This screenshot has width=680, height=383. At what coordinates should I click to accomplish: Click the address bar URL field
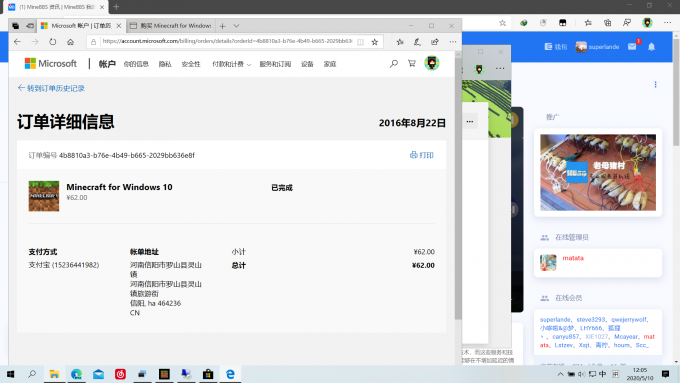[x=227, y=41]
